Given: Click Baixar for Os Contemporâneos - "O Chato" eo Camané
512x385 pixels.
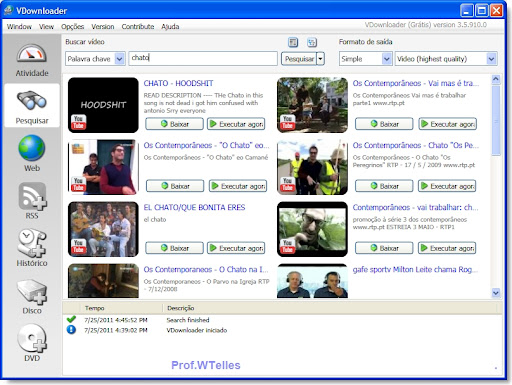Looking at the screenshot, I should [x=175, y=186].
